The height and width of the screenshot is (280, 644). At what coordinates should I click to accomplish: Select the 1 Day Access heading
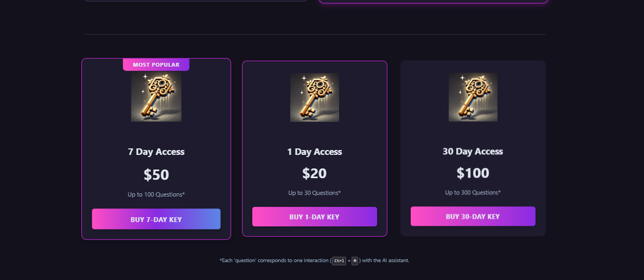pos(315,152)
